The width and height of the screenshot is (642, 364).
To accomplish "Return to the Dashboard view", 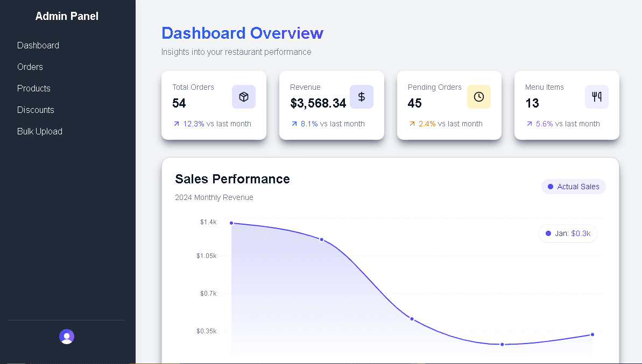I will pyautogui.click(x=38, y=45).
